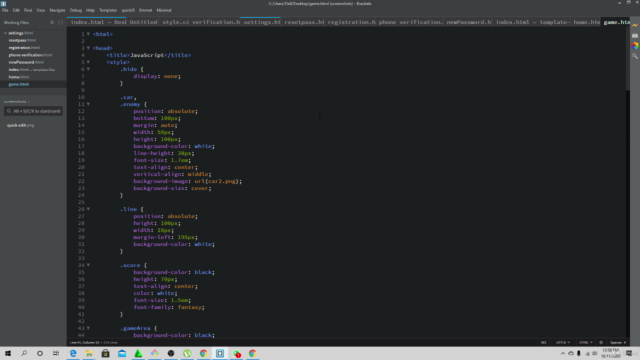Click the split view icon in sidebar
The height and width of the screenshot is (360, 640).
pos(60,22)
